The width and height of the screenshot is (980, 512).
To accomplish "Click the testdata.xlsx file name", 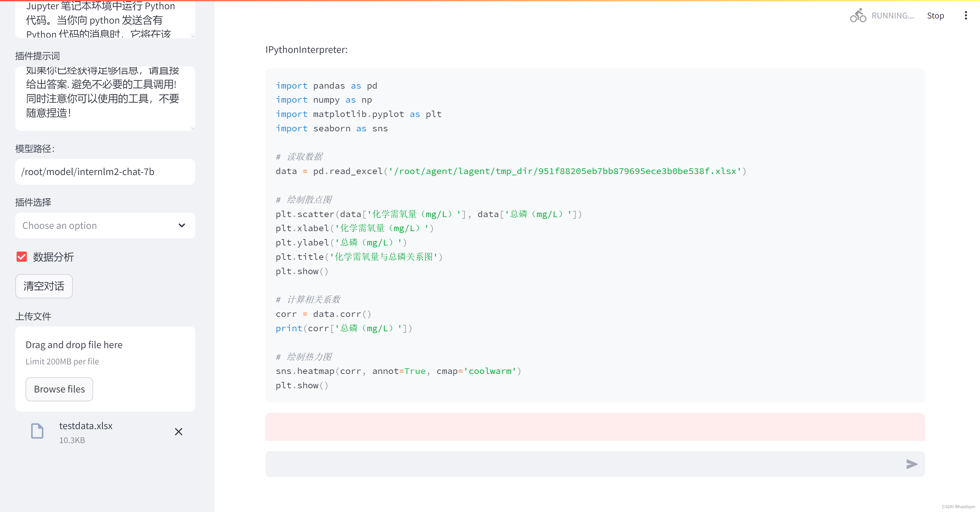I will click(86, 426).
